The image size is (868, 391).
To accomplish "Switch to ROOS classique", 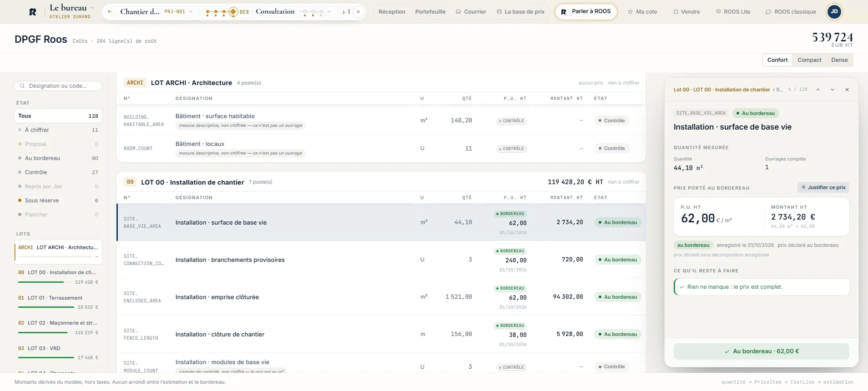I will (x=791, y=12).
